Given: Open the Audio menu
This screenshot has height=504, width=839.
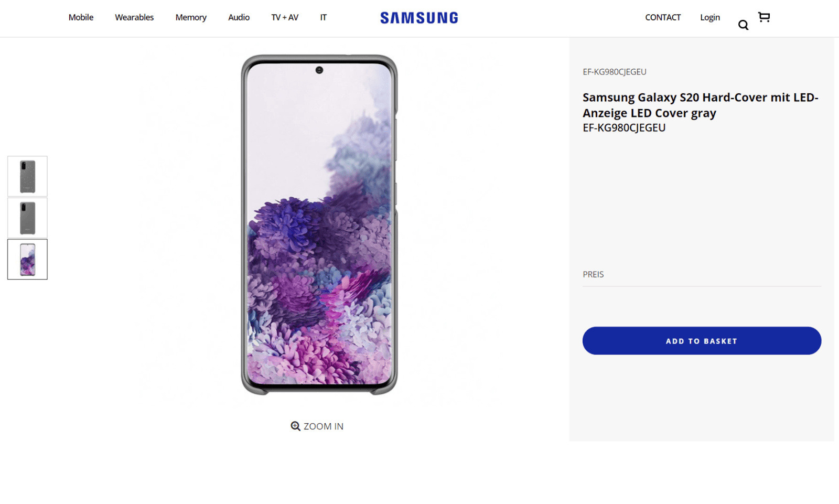Looking at the screenshot, I should pyautogui.click(x=239, y=17).
